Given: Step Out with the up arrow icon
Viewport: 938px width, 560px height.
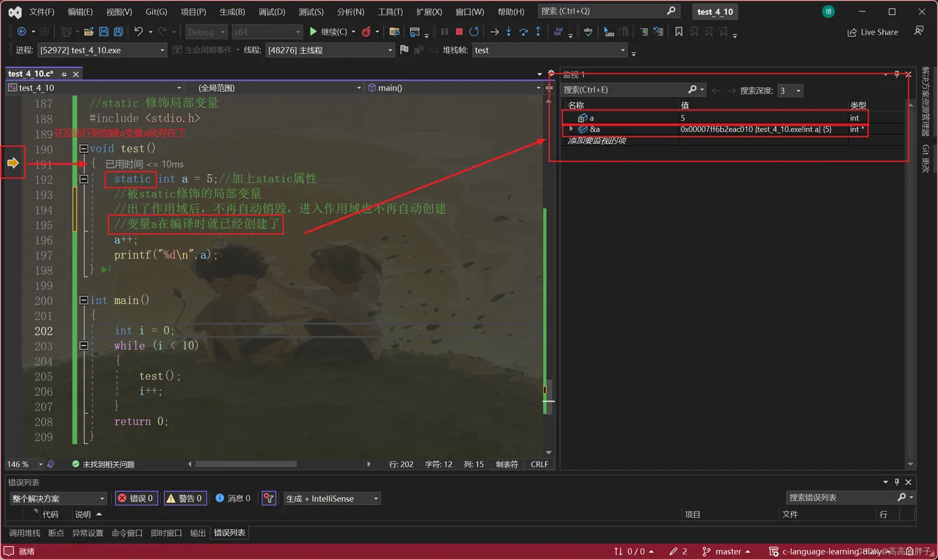Looking at the screenshot, I should (x=538, y=31).
